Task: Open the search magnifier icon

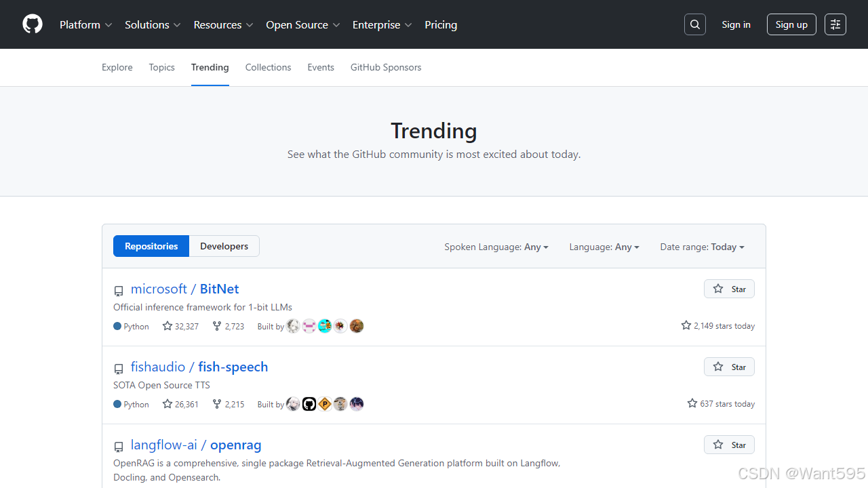Action: pyautogui.click(x=695, y=24)
